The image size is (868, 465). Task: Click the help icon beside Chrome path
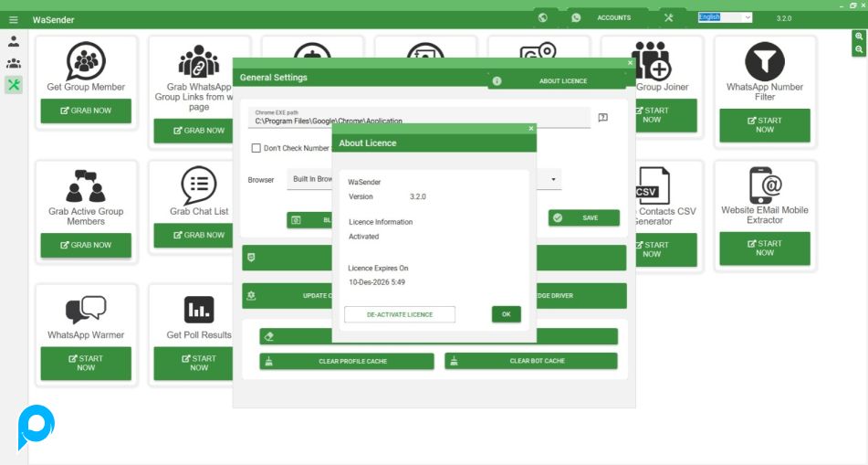603,117
